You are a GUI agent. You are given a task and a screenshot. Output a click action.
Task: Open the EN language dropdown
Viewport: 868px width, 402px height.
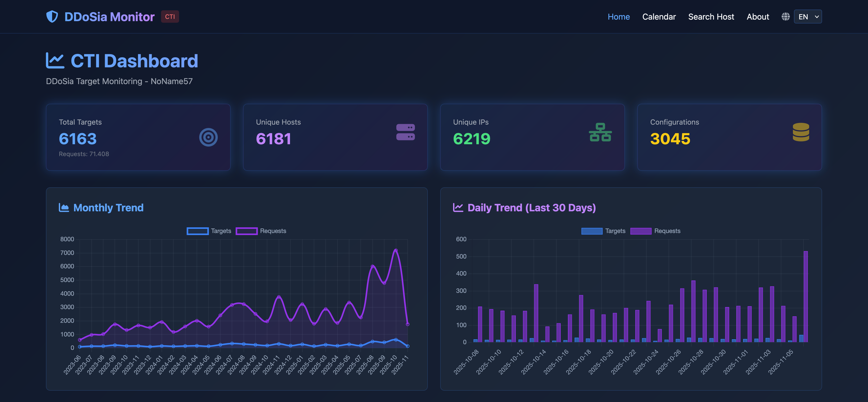(808, 17)
